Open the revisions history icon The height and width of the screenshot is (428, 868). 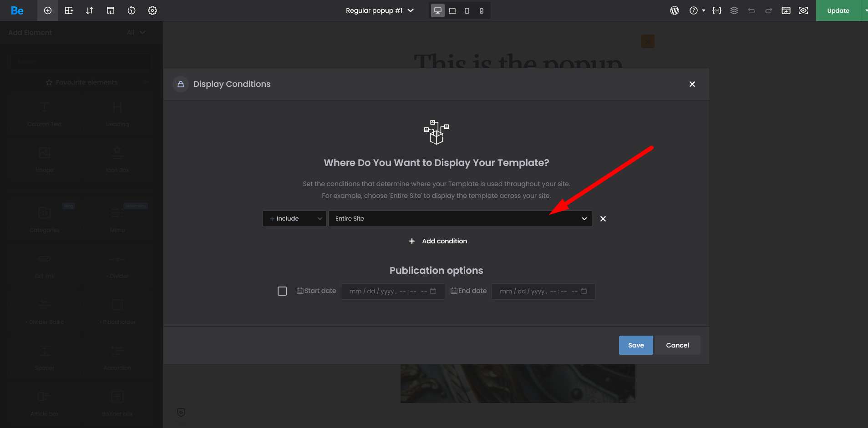click(132, 10)
